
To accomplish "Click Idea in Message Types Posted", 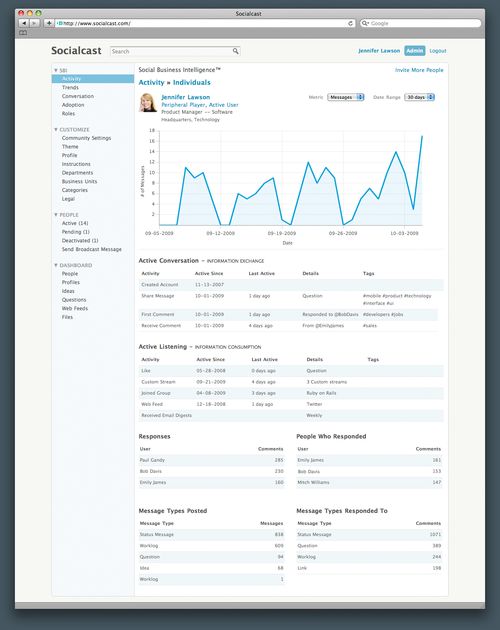I will [144, 568].
